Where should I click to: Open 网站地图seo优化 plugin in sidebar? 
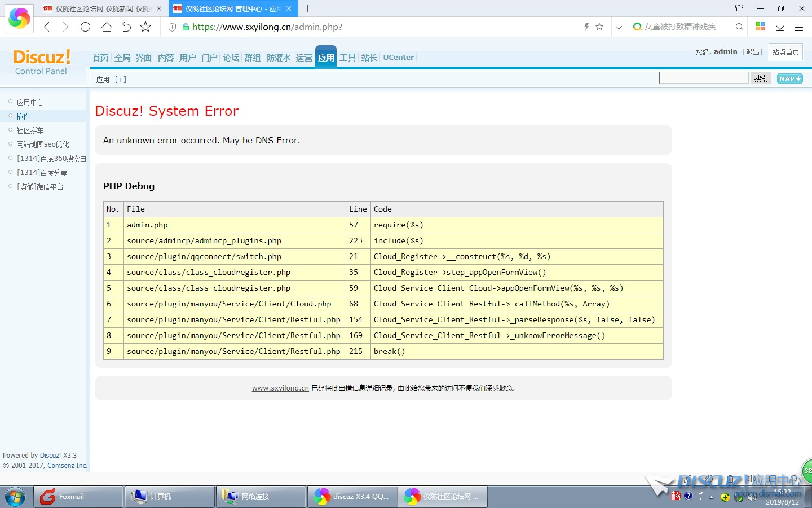(x=43, y=144)
